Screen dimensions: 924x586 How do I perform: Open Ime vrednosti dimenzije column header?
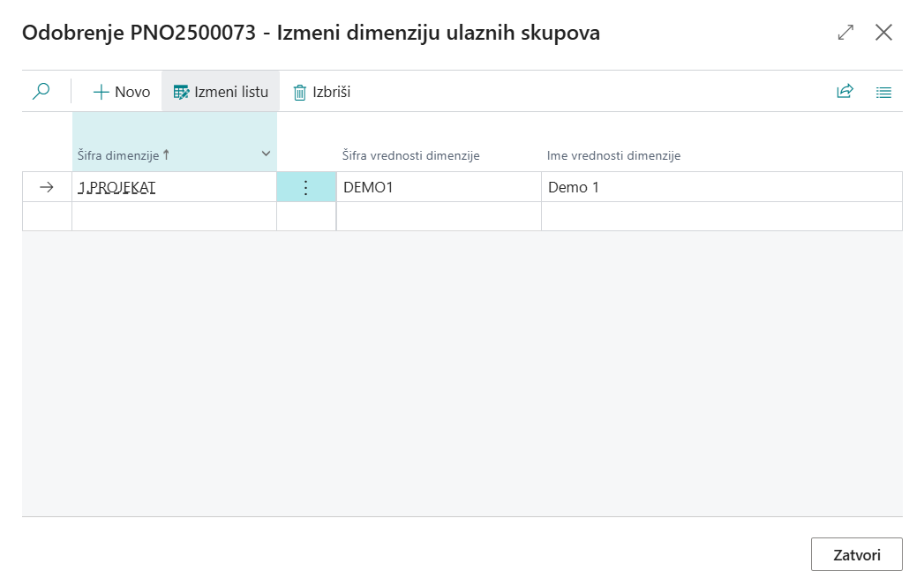(613, 156)
